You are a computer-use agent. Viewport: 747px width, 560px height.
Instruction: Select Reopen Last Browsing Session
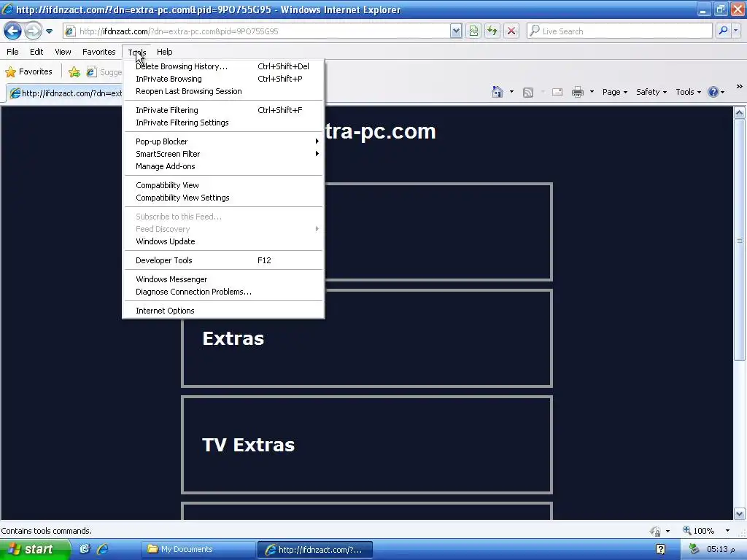click(223, 91)
